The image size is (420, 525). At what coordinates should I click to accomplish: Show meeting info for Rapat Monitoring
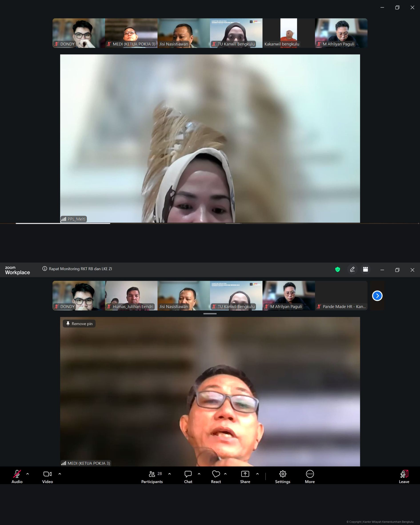(x=45, y=269)
